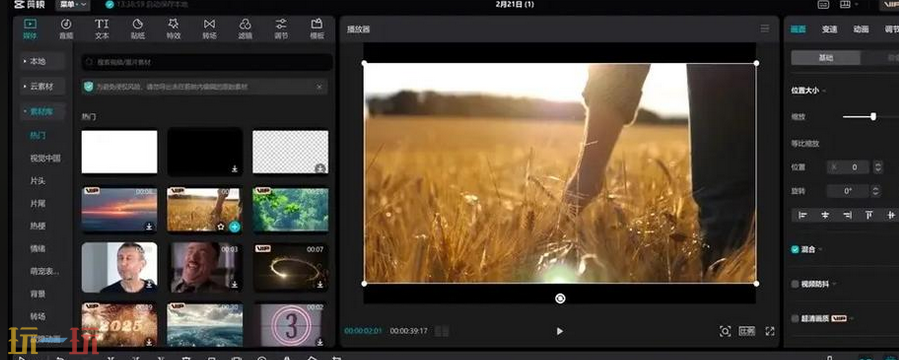This screenshot has height=360, width=899.
Task: Select the 背景 background category
Action: [38, 294]
